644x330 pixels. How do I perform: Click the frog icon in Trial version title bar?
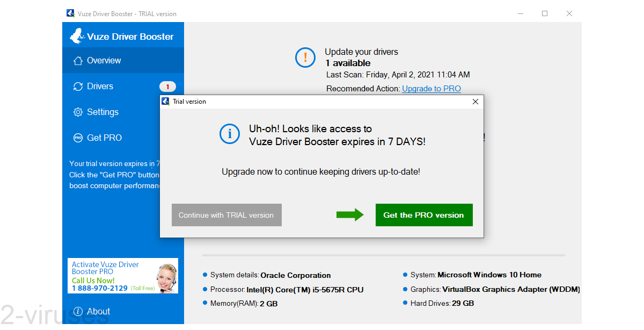166,101
